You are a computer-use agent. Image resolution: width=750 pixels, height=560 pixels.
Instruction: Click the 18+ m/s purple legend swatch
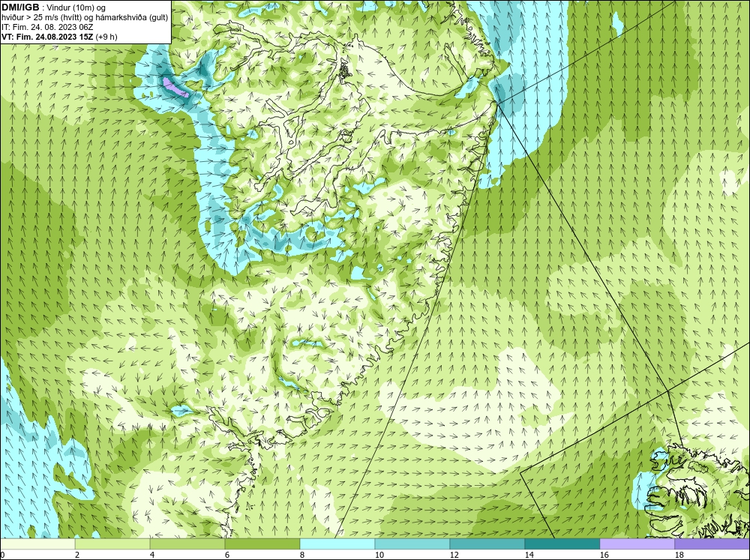point(712,544)
